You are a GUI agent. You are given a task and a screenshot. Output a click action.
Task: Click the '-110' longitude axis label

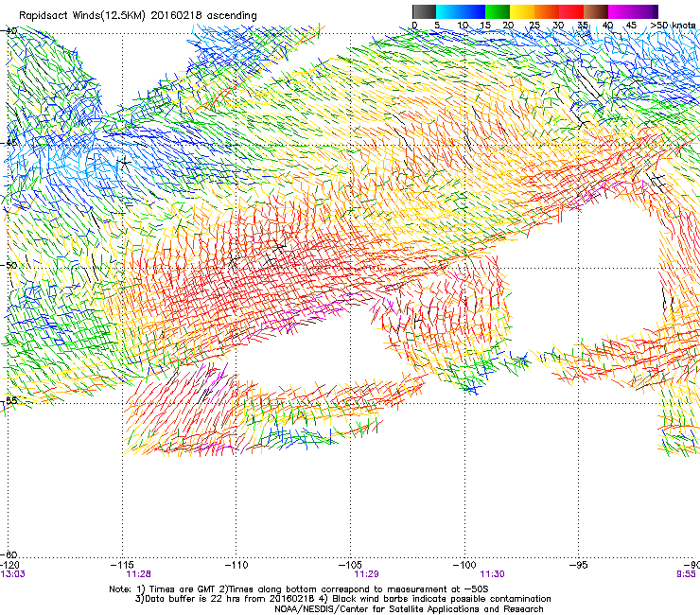(236, 565)
